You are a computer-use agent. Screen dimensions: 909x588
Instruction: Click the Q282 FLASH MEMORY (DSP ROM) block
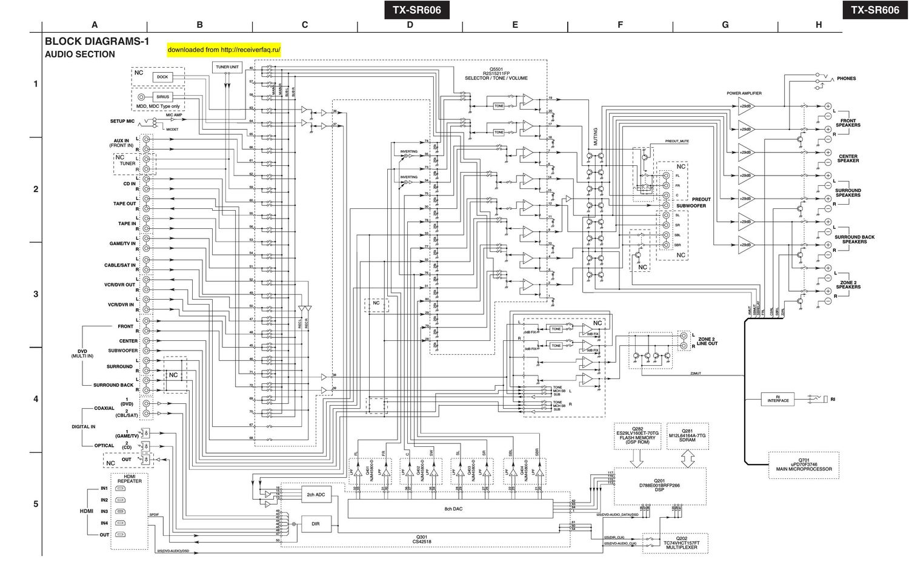tap(638, 435)
